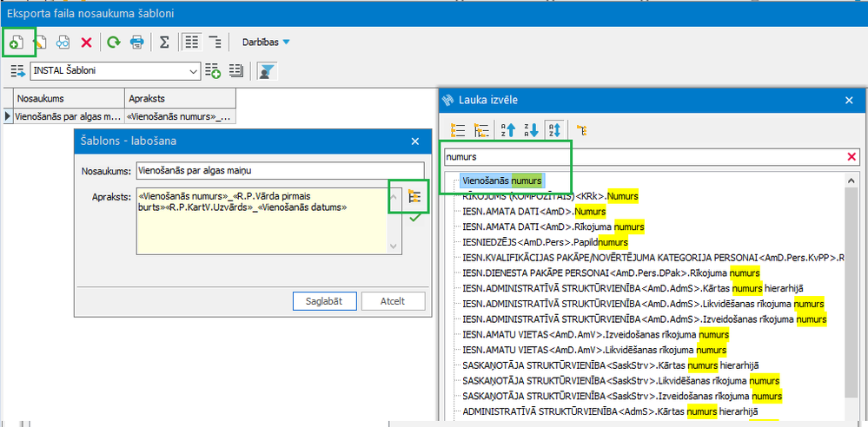Select RĪKOJUMS (KOMPOZĪTAIS)<KRk>.Numurs
Viewport: 868px width, 427px height.
[x=551, y=196]
